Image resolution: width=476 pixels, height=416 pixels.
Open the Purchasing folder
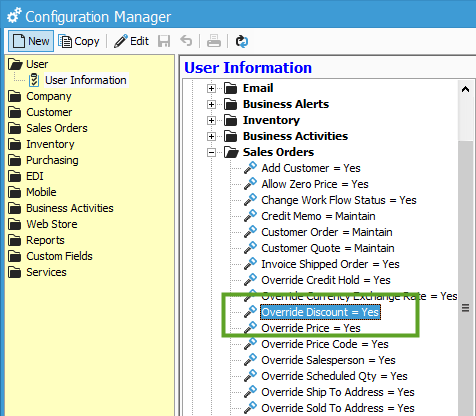43,160
